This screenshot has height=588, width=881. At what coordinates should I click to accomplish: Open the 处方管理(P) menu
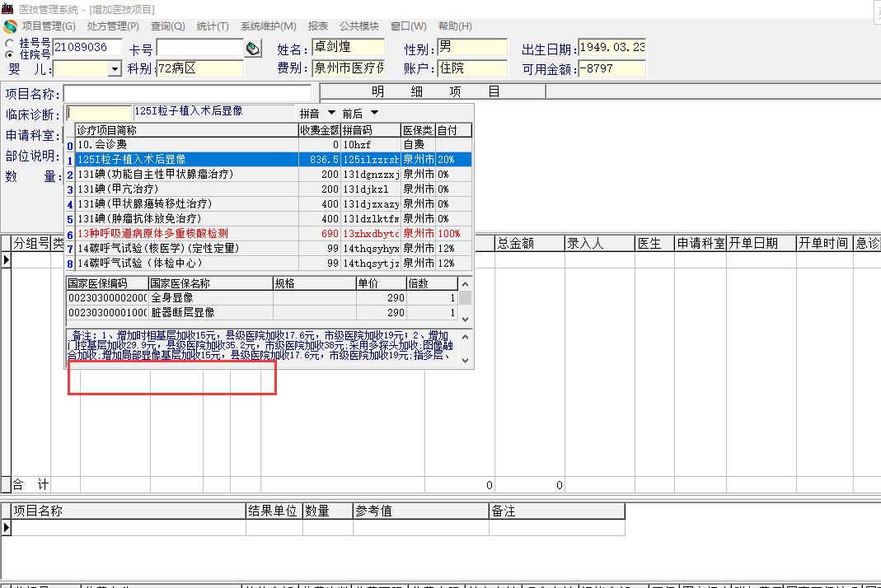tap(113, 26)
